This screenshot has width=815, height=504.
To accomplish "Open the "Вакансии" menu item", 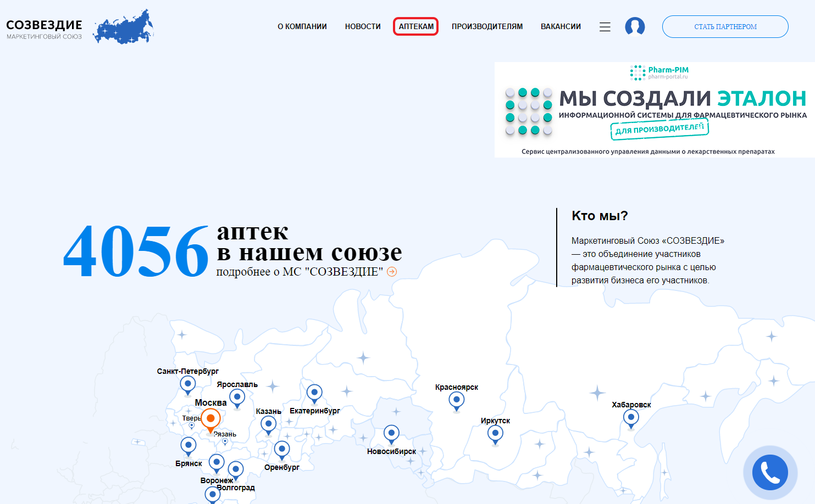I will point(561,26).
